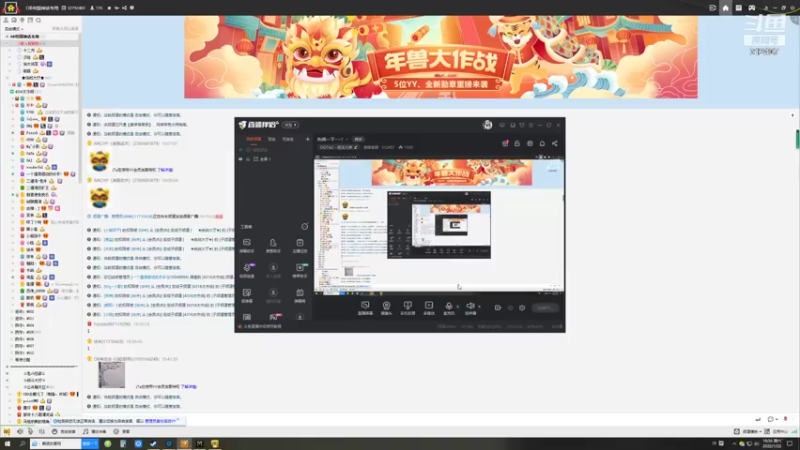Screen dimensions: 800x450
Task: Click the start live button in 直播伴侣
Action: click(x=544, y=308)
